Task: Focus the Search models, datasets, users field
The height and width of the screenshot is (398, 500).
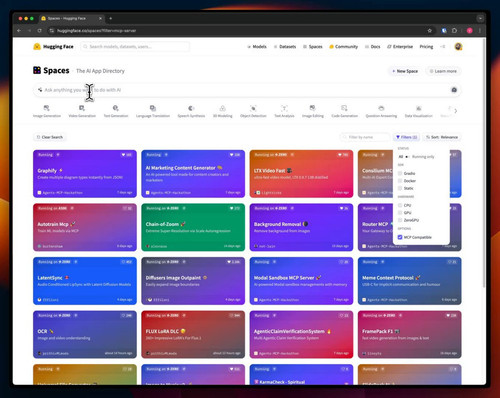Action: pos(135,47)
